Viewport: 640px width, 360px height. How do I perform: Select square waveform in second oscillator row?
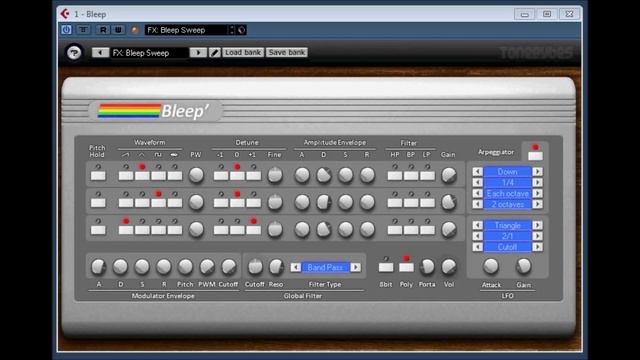(x=158, y=203)
